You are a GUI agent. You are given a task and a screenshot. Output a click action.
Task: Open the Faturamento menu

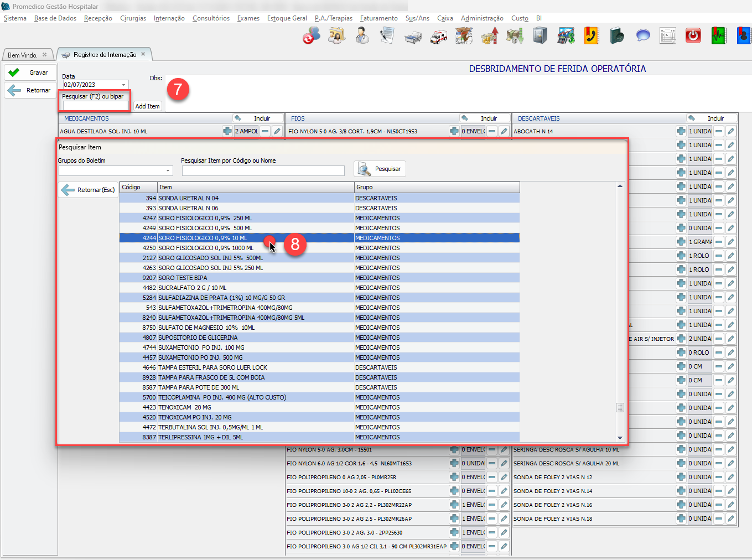tap(378, 18)
